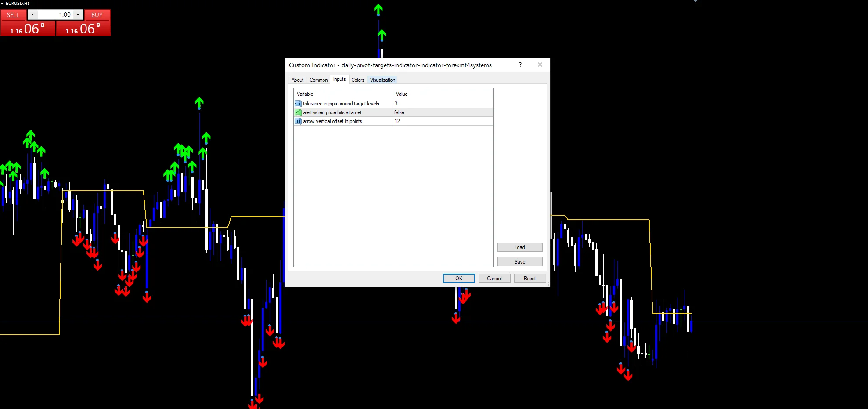Click the EURUSD,H1 chart label

(18, 3)
